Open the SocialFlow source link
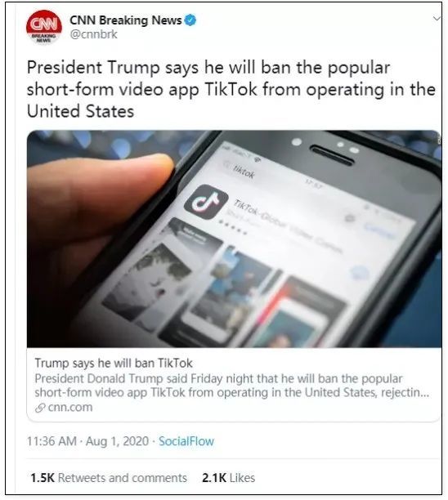This screenshot has height=500, width=448. tap(186, 441)
